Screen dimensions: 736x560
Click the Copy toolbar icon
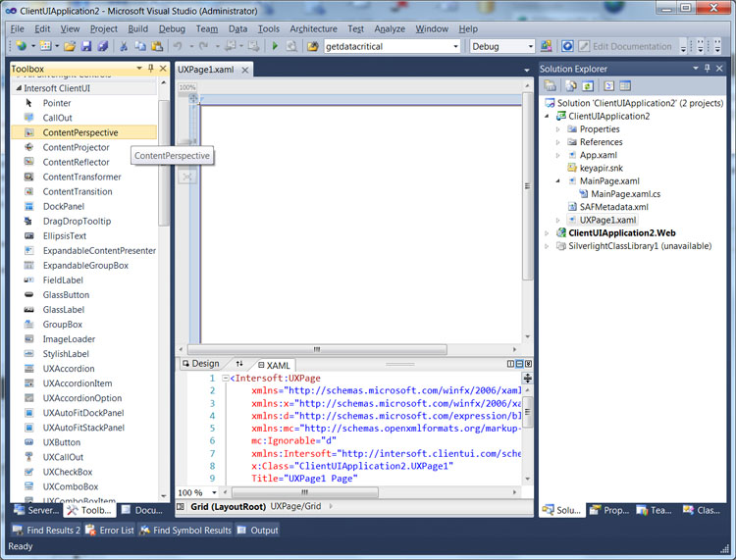click(140, 46)
